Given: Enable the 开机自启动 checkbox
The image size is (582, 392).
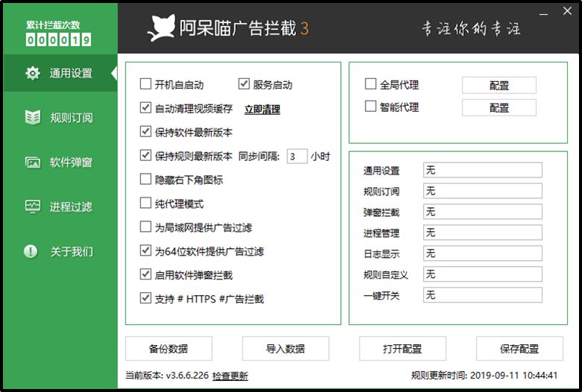Looking at the screenshot, I should tap(145, 83).
